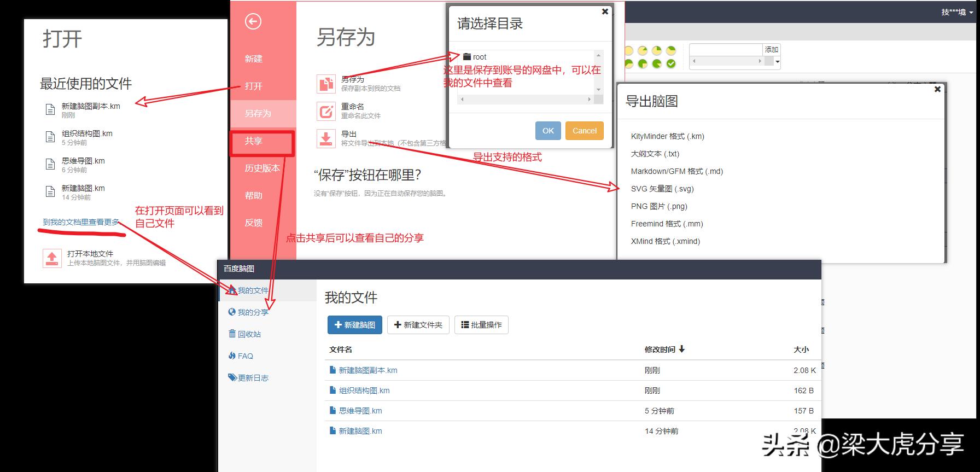The height and width of the screenshot is (472, 980).
Task: Export as Markdown/GFM 格式 (.md)
Action: [677, 171]
